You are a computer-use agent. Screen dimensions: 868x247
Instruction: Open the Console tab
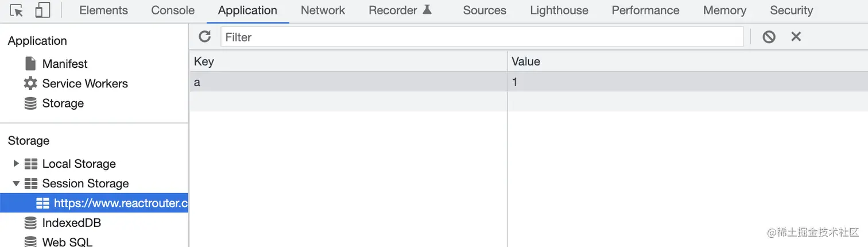(x=173, y=10)
